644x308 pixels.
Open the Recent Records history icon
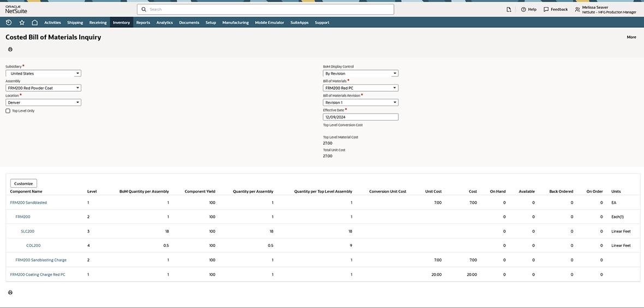click(x=9, y=22)
